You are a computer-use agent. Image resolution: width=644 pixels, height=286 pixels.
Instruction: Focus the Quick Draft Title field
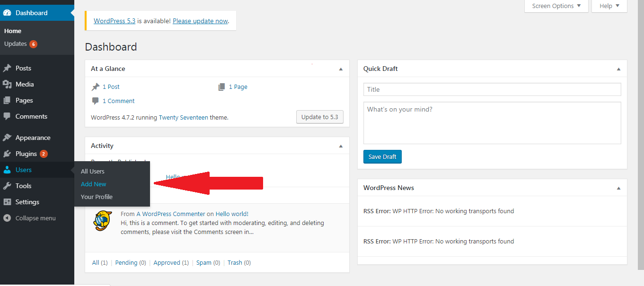[x=492, y=89]
